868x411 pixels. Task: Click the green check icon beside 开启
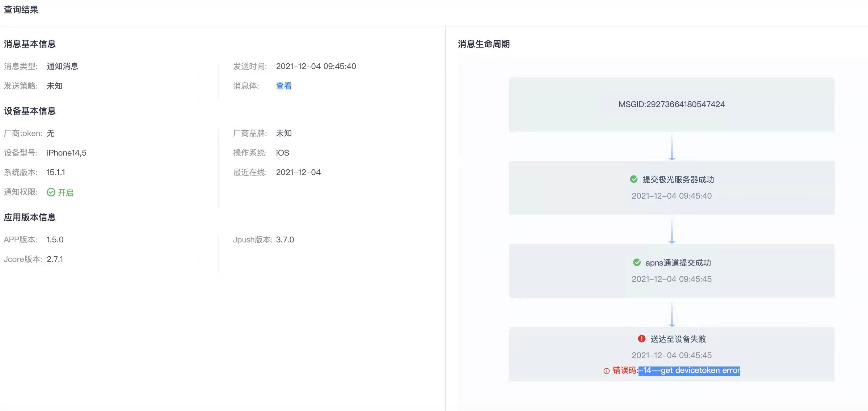click(x=51, y=192)
